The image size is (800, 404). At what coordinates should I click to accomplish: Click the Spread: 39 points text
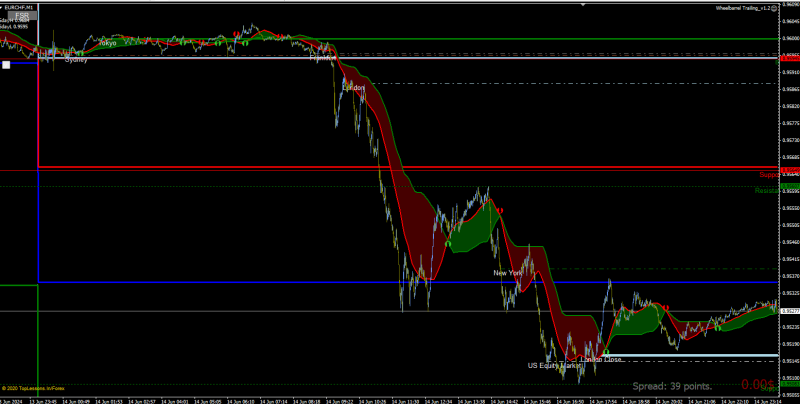(x=672, y=386)
